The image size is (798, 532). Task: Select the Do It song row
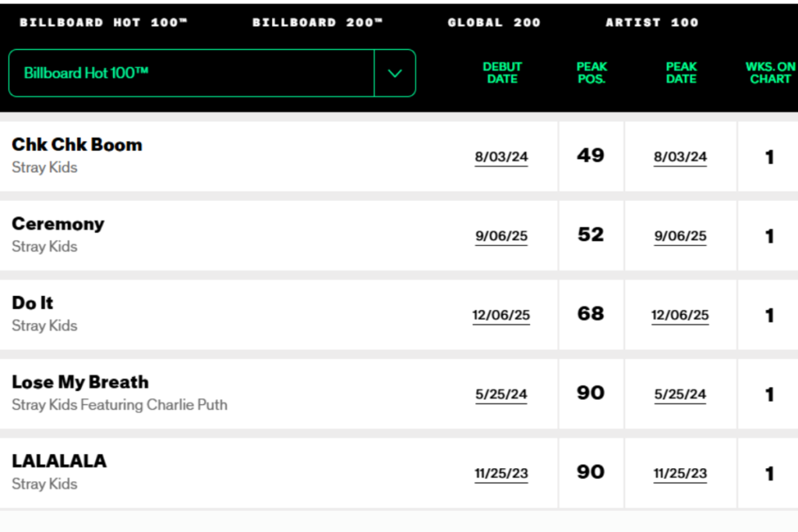tap(32, 303)
